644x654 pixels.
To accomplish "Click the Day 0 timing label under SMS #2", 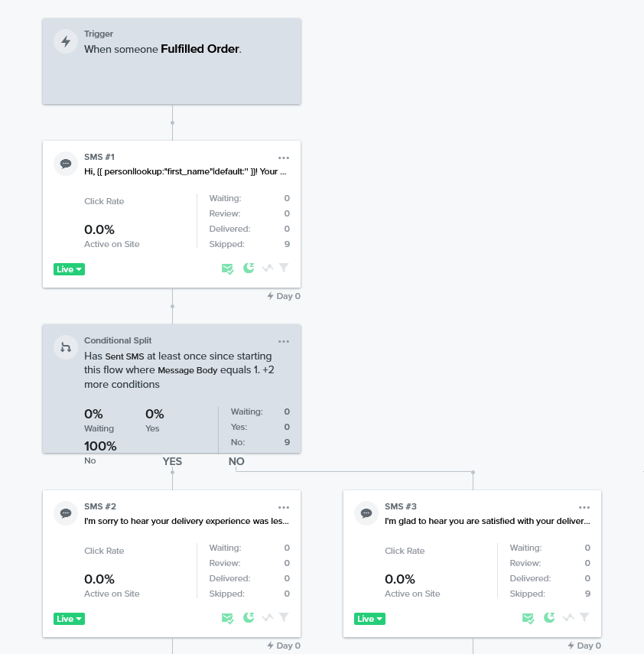I will [284, 645].
